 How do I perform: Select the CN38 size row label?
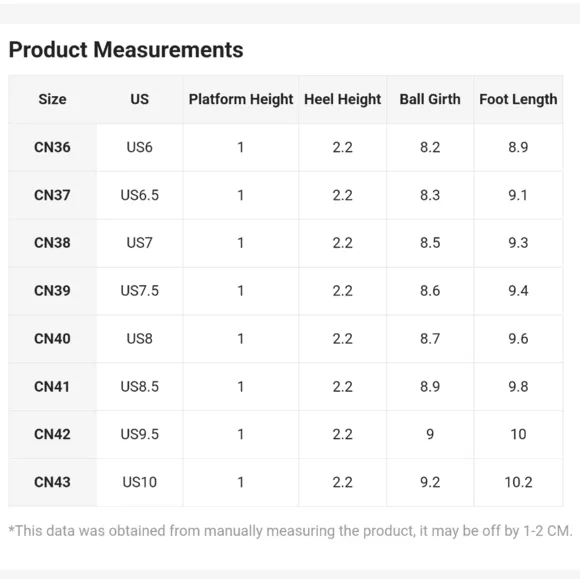52,243
